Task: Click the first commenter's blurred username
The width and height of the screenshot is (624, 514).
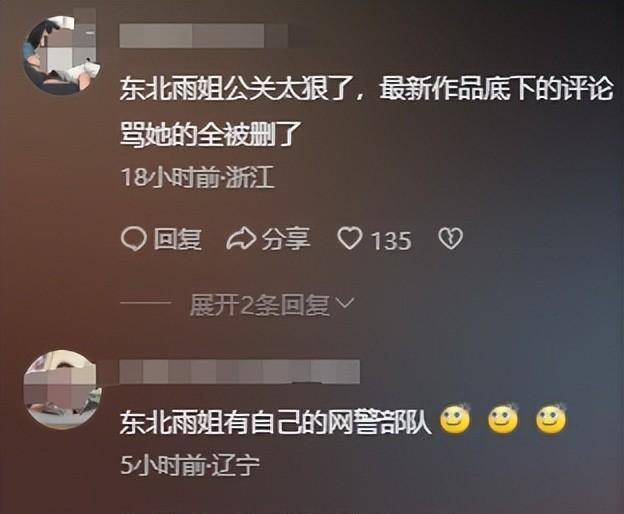Action: (203, 36)
